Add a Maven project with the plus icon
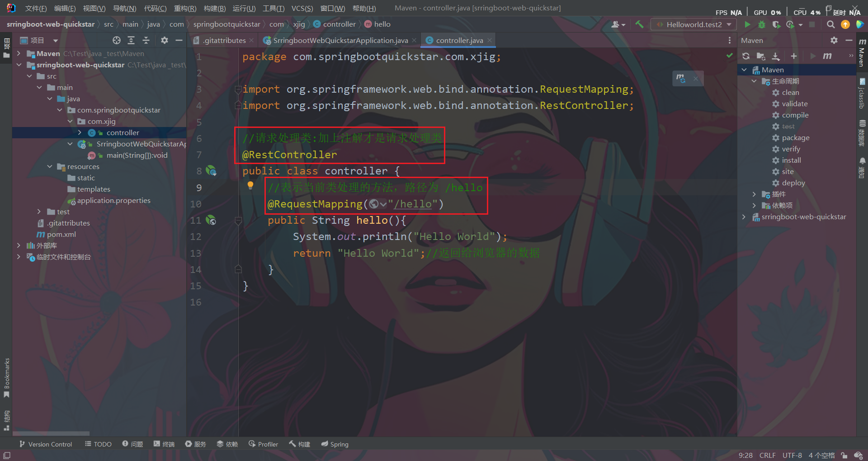 coord(793,56)
